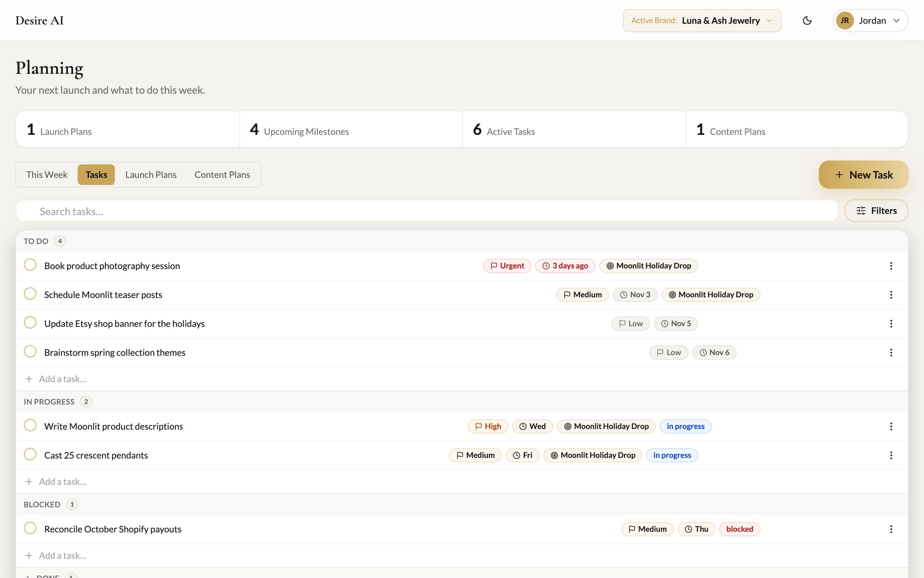Check off Brainstorm spring collection themes
The height and width of the screenshot is (578, 924).
(30, 352)
